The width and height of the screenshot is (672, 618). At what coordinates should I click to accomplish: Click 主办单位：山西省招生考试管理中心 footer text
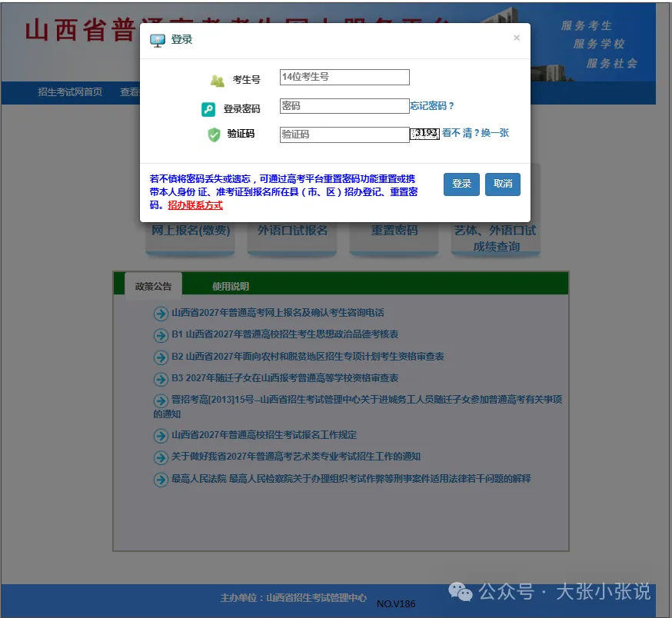(294, 597)
